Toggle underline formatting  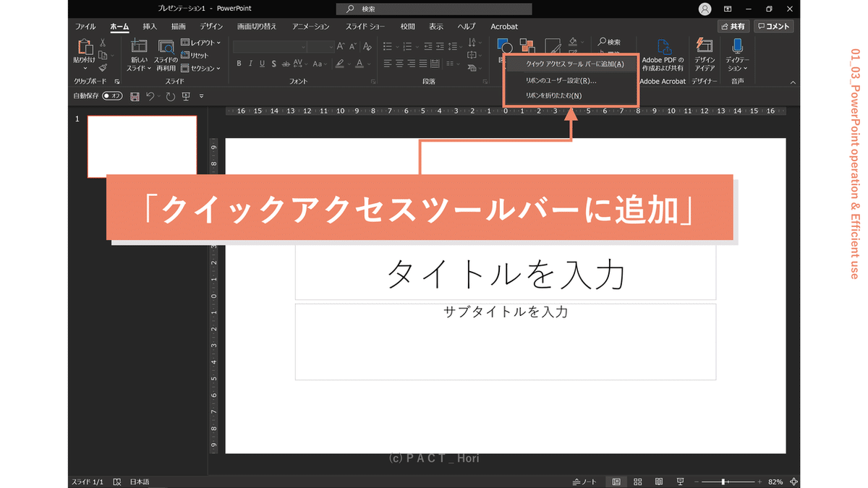pos(263,64)
